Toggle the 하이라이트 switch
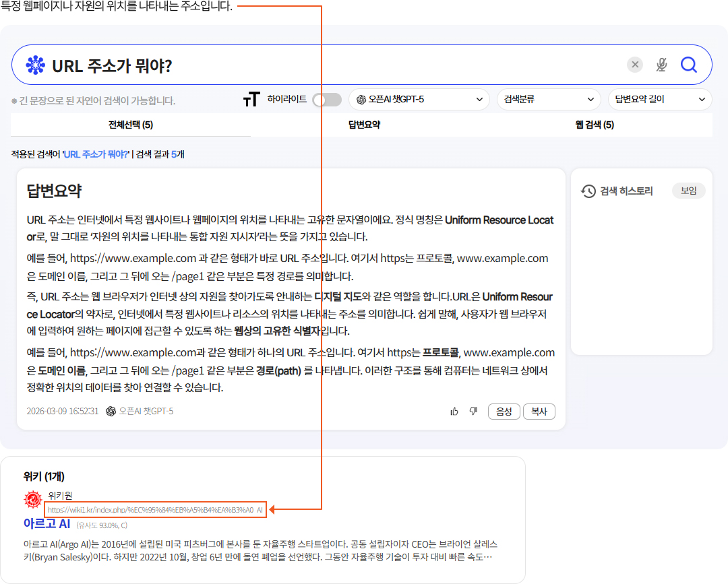Image resolution: width=728 pixels, height=584 pixels. tap(327, 100)
